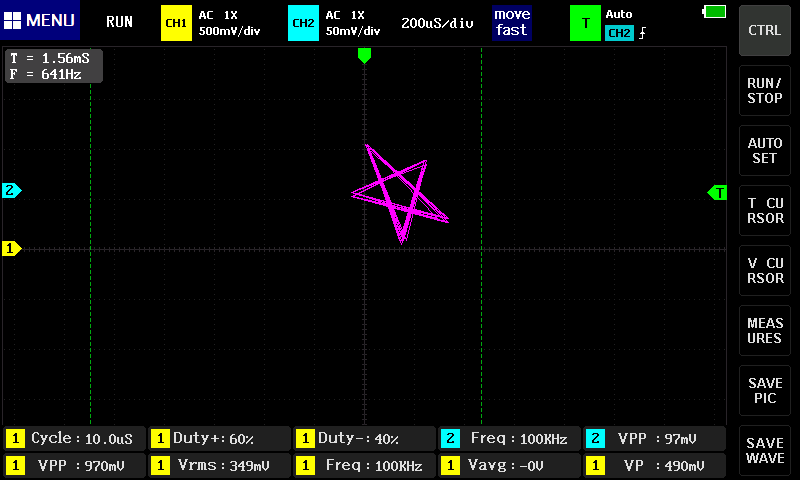The image size is (800, 480).
Task: Toggle the RUN state indicator
Action: coord(119,22)
